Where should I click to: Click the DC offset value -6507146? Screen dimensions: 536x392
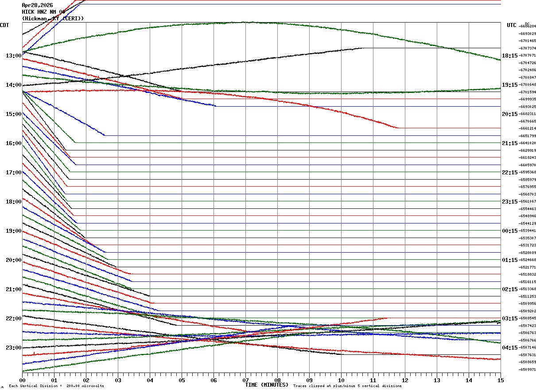tap(527, 348)
